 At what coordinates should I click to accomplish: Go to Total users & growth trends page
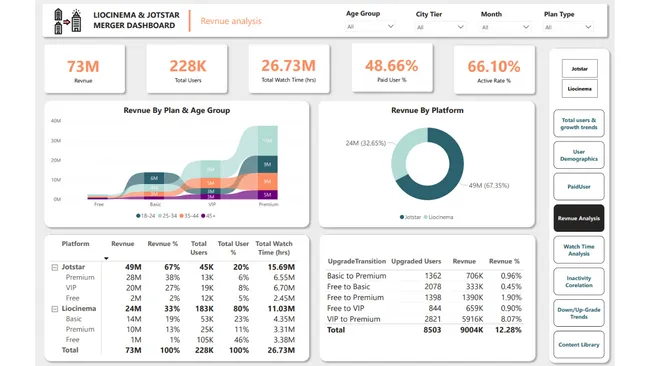pyautogui.click(x=579, y=124)
